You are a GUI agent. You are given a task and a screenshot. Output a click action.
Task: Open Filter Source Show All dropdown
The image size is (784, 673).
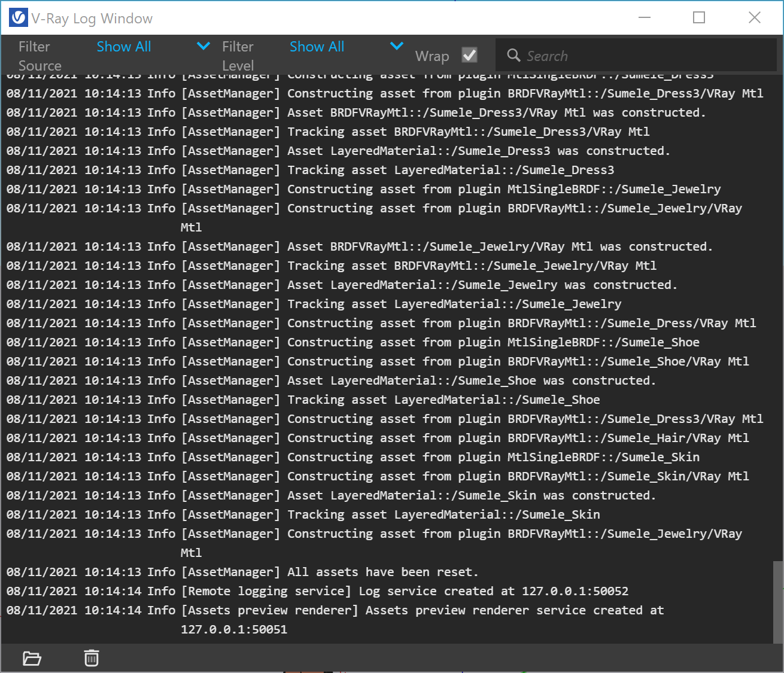(x=153, y=47)
